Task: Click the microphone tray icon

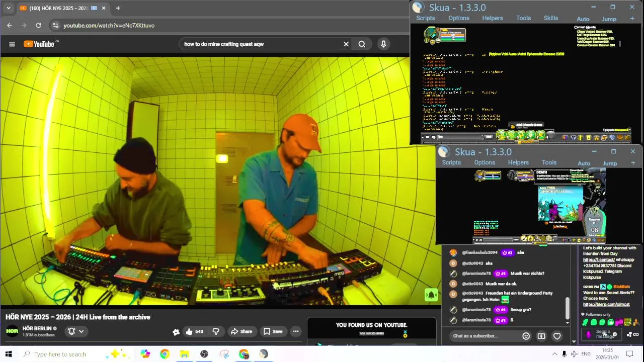Action: (x=564, y=354)
